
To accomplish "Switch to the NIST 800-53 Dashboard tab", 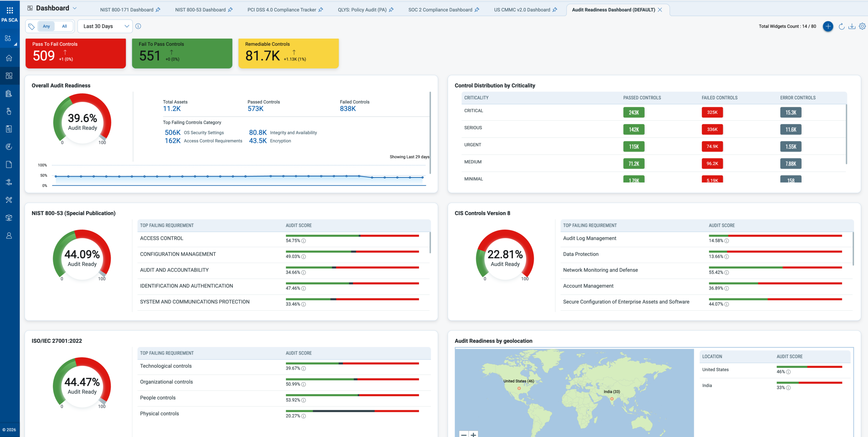I will coord(200,10).
